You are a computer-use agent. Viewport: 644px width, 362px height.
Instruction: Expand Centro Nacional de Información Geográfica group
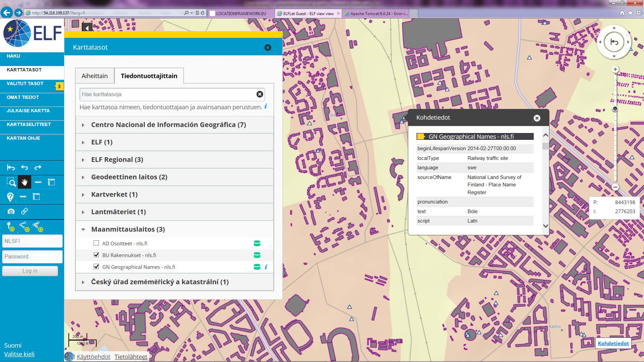(174, 125)
